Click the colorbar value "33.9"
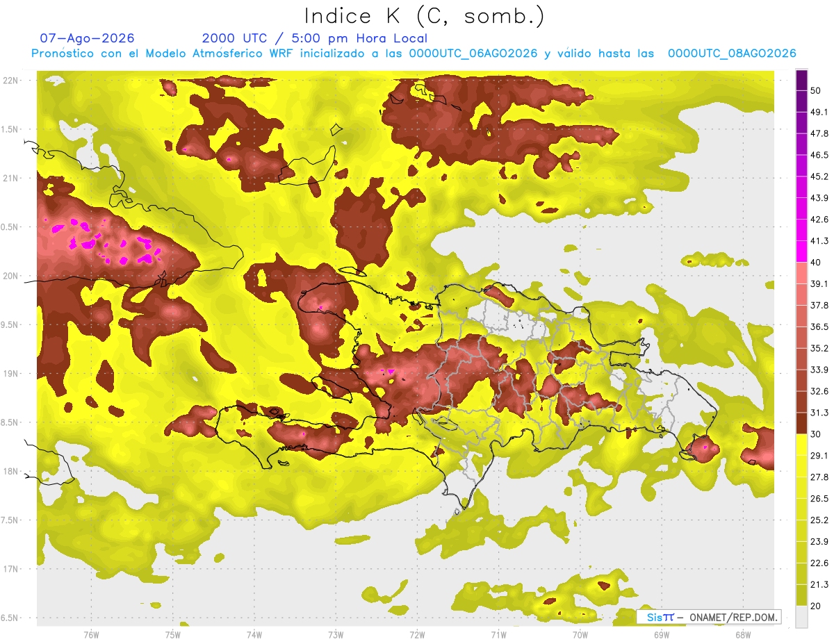 [819, 370]
